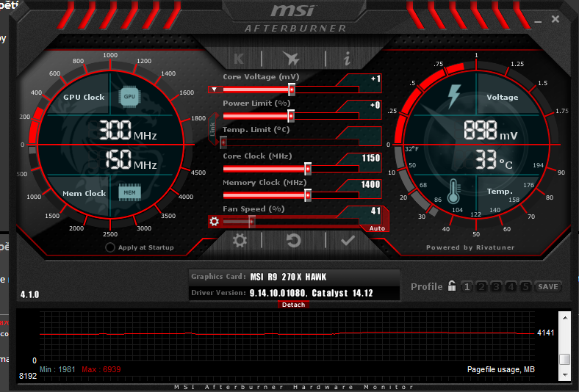Click the Max : 6939 label
Viewport: 579px width, 392px height.
pyautogui.click(x=101, y=369)
